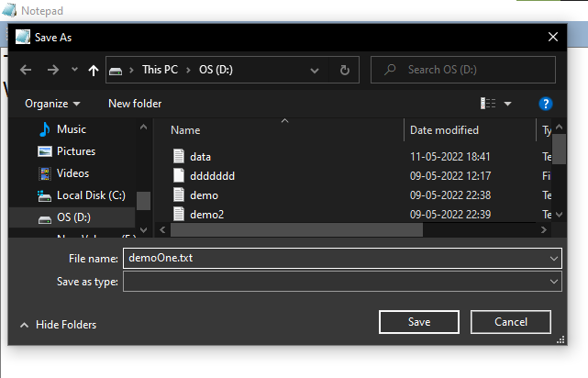Select the file named demo
The width and height of the screenshot is (588, 378).
(x=204, y=195)
